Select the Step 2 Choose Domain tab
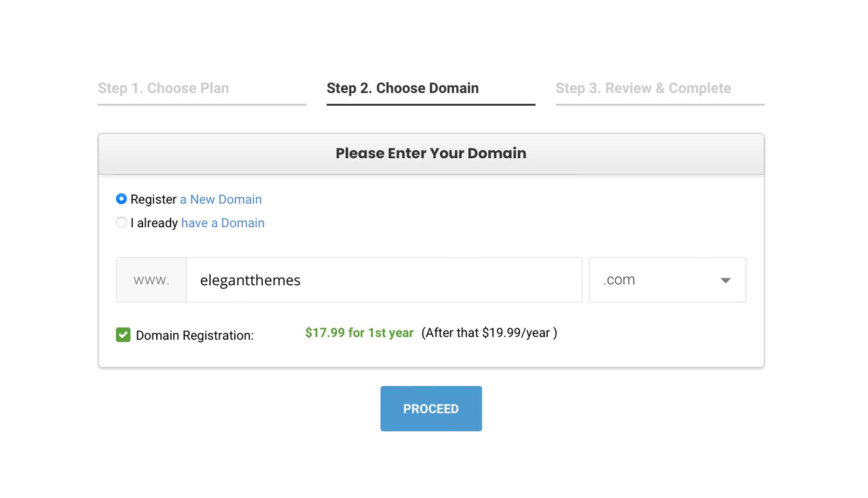This screenshot has width=868, height=498. [x=403, y=88]
